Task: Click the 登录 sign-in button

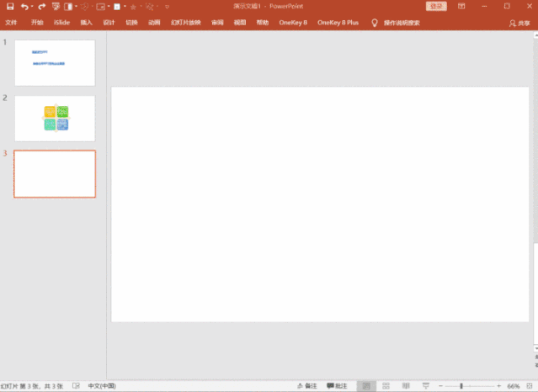Action: (434, 6)
